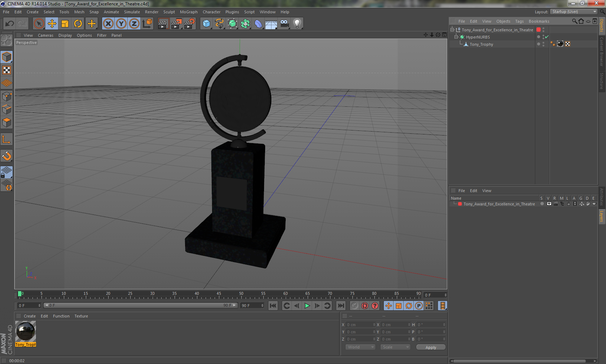Add light object icon
The width and height of the screenshot is (606, 364).
pyautogui.click(x=297, y=24)
